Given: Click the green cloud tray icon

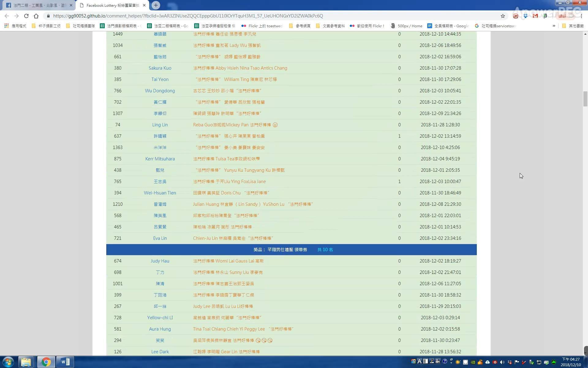Looking at the screenshot, I should tap(553, 362).
